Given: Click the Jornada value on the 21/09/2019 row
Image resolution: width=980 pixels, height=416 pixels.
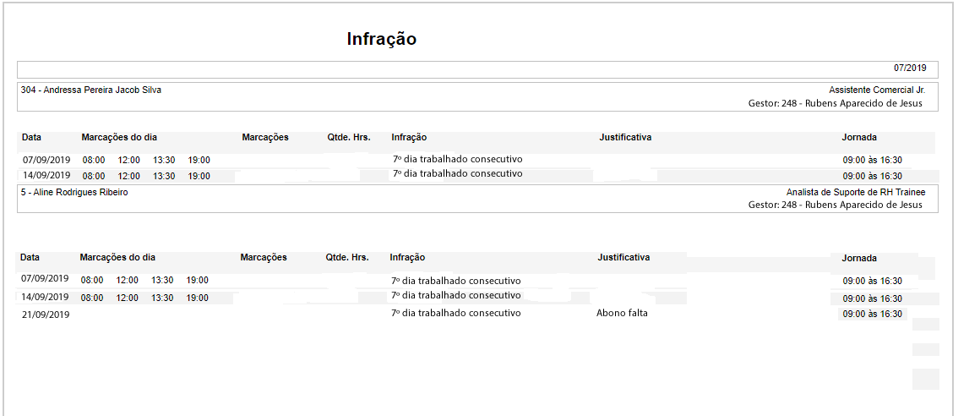Looking at the screenshot, I should (872, 314).
